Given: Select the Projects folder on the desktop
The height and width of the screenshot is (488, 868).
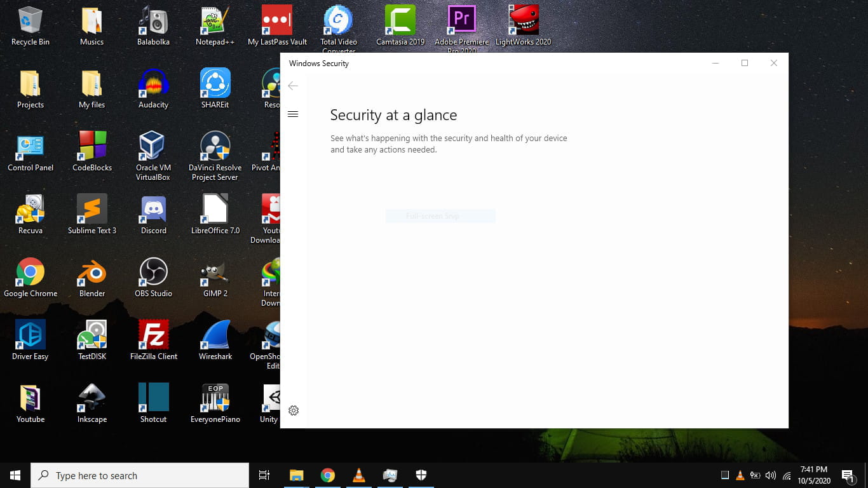Looking at the screenshot, I should point(30,90).
